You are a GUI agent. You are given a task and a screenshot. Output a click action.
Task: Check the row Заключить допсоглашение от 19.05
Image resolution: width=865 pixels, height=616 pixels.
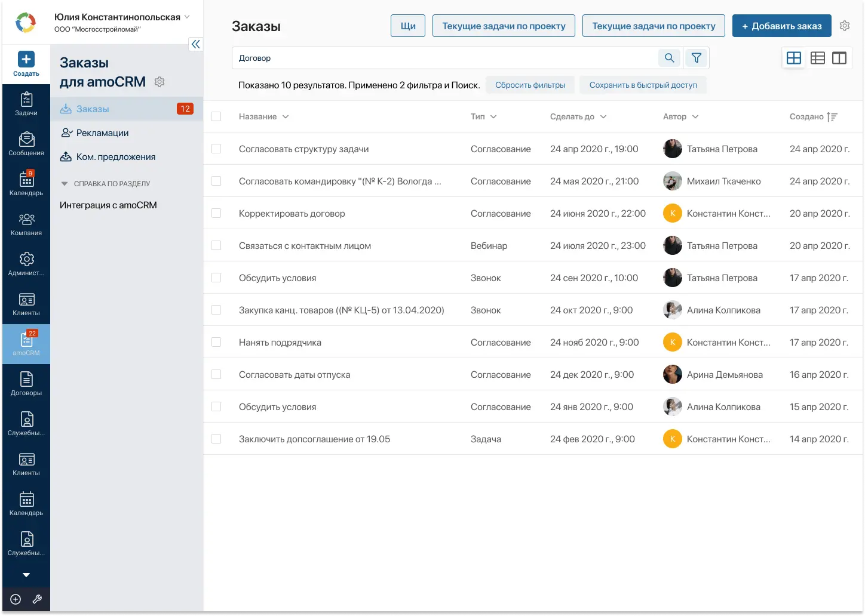point(216,439)
